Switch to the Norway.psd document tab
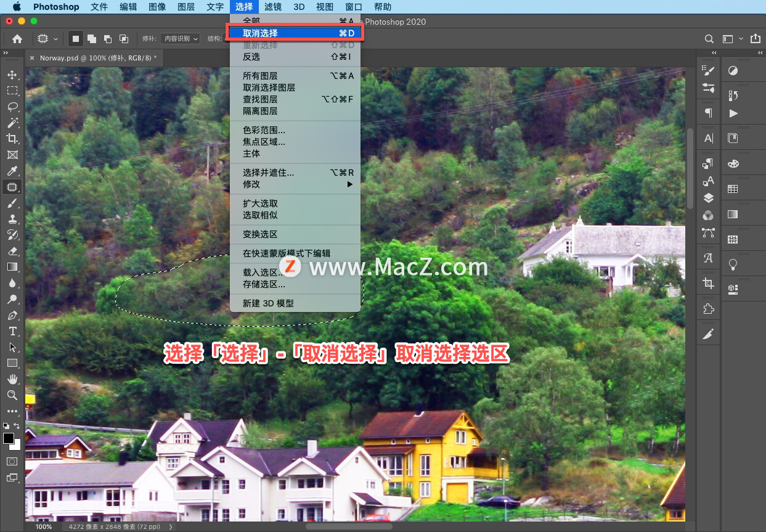Screen dimensions: 766x532 98,57
